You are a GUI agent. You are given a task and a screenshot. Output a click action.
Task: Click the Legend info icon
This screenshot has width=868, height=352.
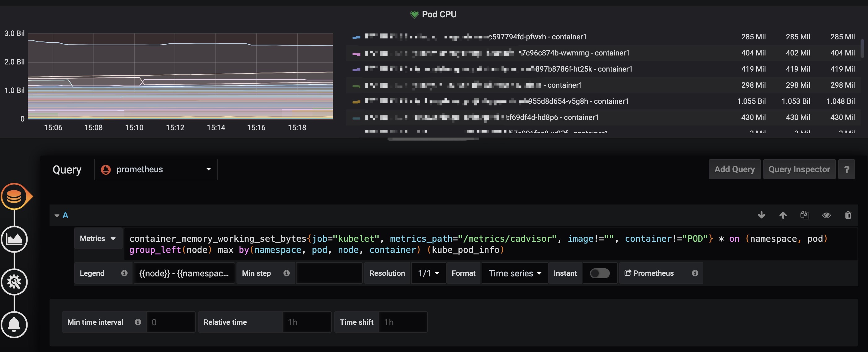coord(124,273)
